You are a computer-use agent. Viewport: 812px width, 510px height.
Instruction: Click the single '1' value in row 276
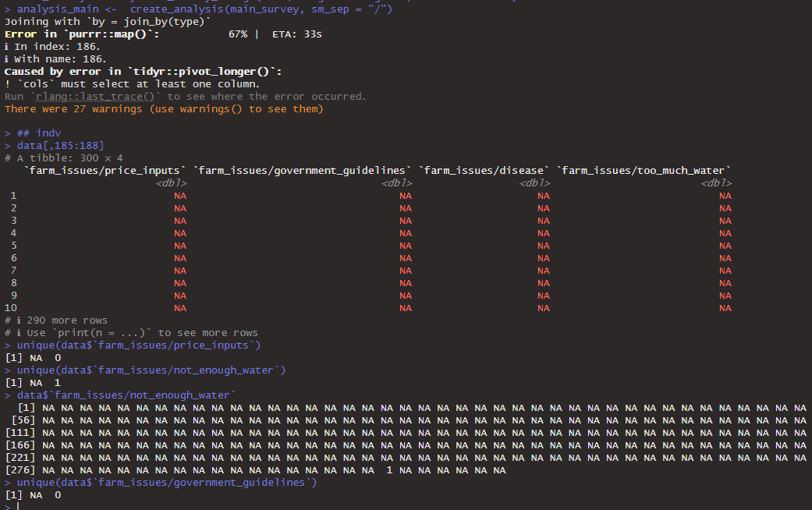coord(388,469)
